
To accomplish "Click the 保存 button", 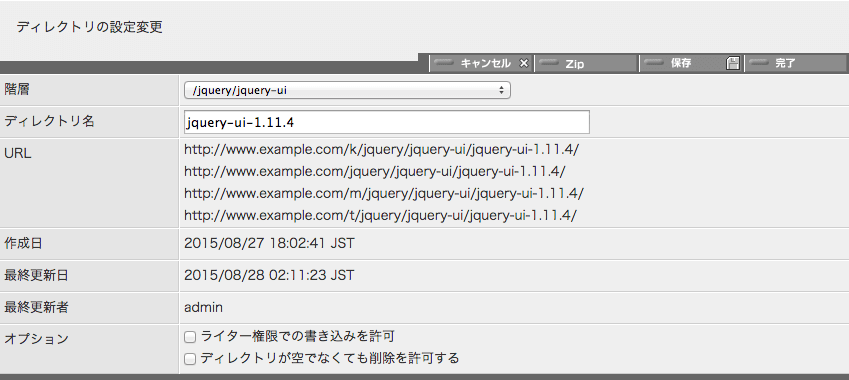I will pyautogui.click(x=691, y=63).
